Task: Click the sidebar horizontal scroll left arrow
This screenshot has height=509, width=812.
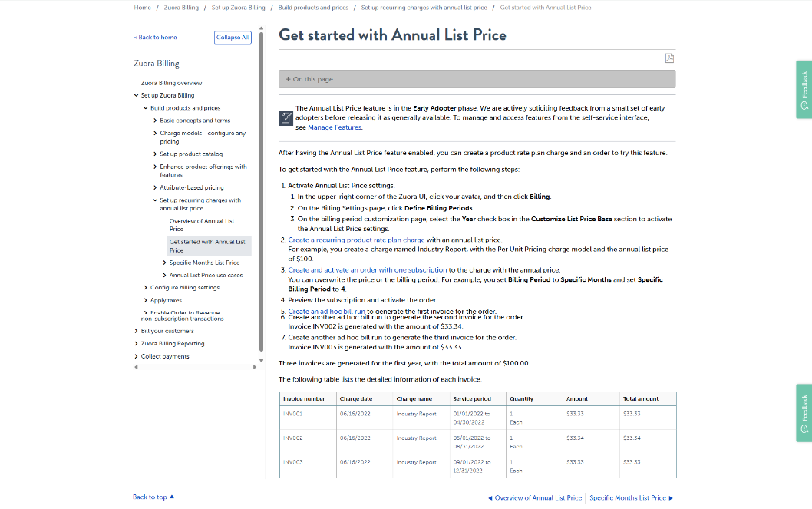Action: tap(136, 367)
